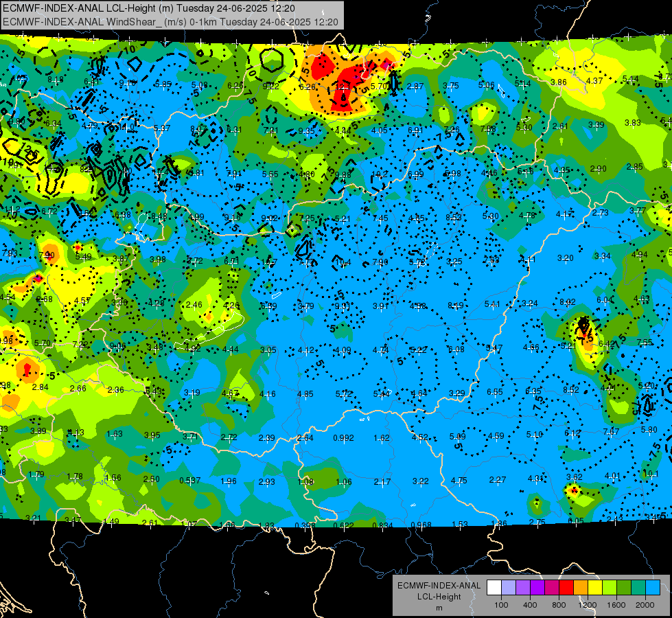The width and height of the screenshot is (672, 618).
Task: Click the map value 6.05
Action: [x=576, y=520]
